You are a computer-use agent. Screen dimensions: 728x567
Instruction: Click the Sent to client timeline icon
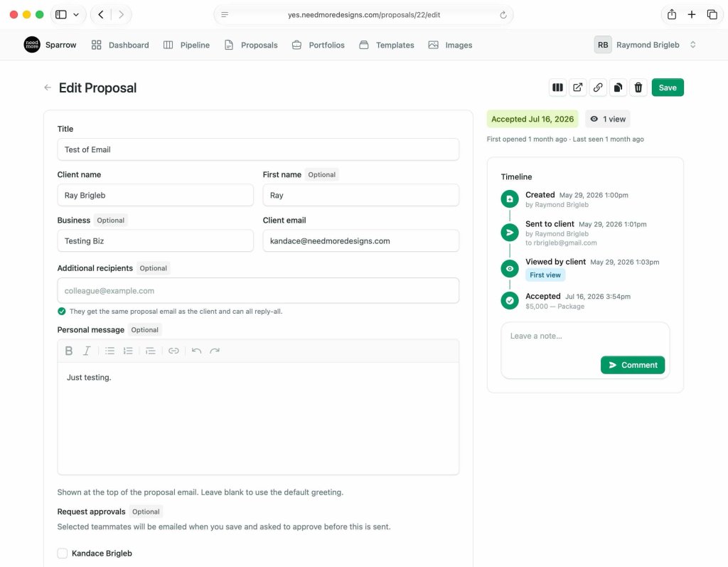coord(510,233)
